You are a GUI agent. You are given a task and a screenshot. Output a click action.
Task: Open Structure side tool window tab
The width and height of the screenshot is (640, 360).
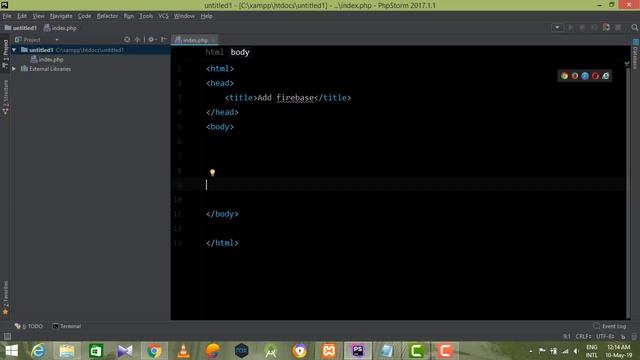point(5,97)
